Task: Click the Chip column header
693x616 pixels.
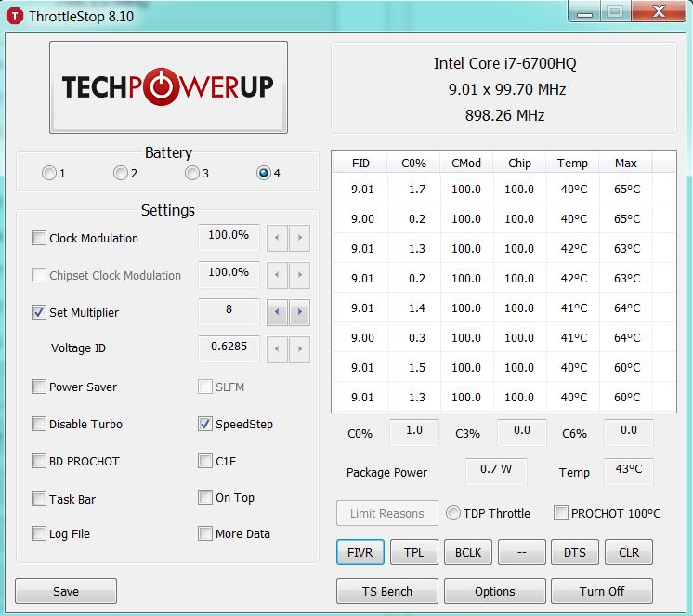Action: (x=519, y=164)
